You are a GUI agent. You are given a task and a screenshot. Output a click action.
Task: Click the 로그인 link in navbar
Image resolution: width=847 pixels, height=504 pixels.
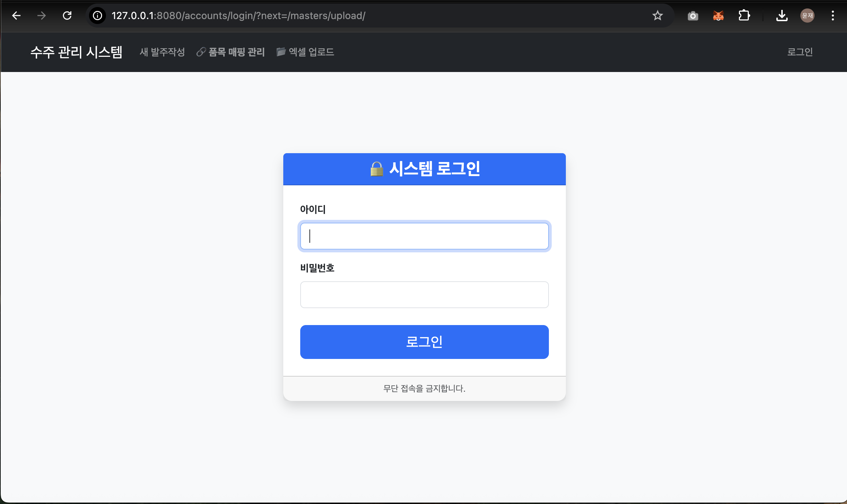coord(800,52)
